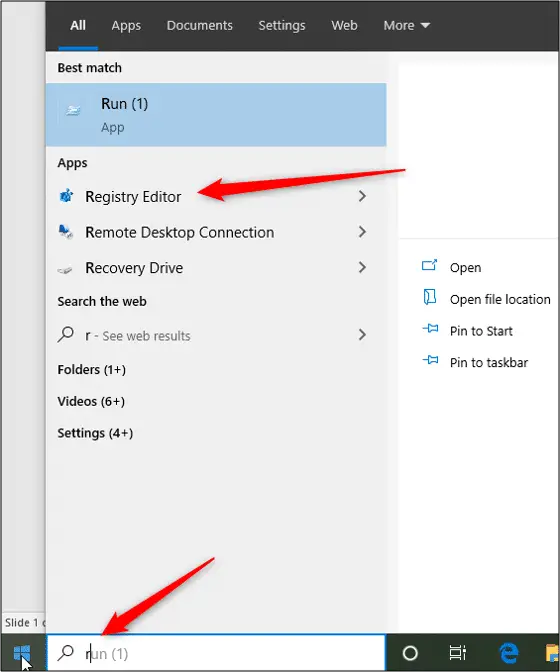The image size is (560, 672).
Task: Show Settings (4+) results
Action: point(95,433)
